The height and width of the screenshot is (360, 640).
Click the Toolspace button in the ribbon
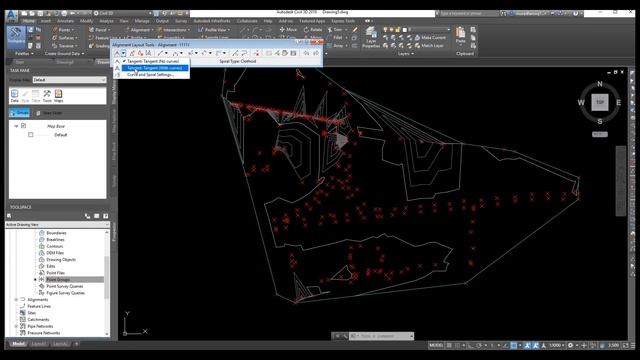16,38
